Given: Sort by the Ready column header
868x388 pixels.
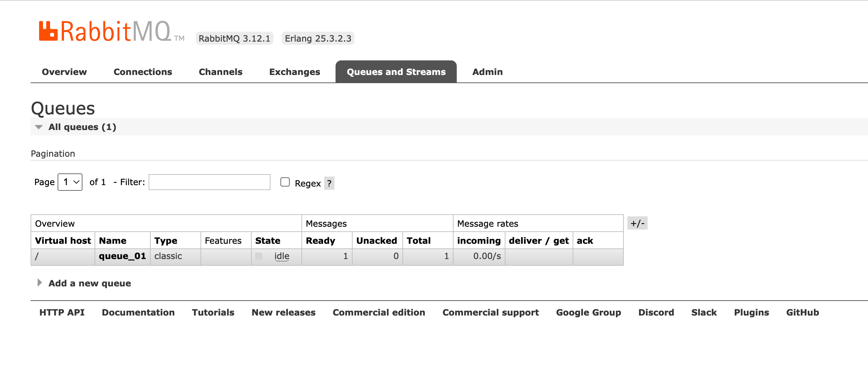Looking at the screenshot, I should click(x=320, y=241).
